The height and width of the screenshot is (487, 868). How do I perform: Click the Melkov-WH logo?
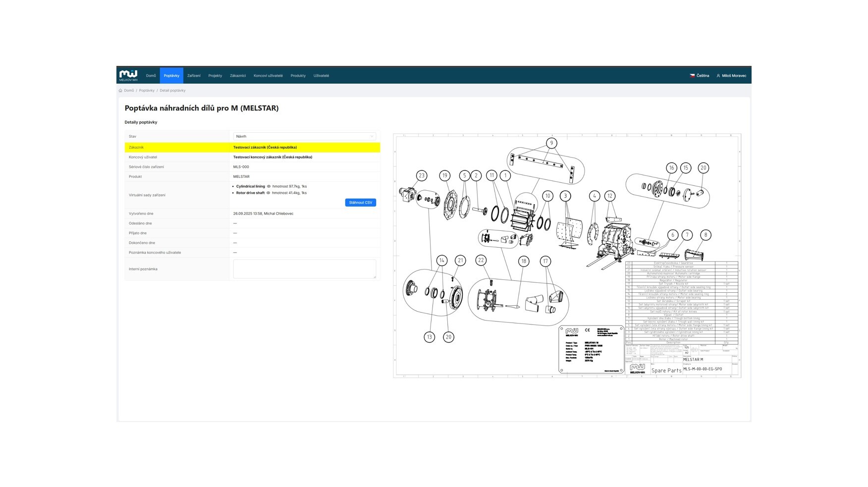pos(128,75)
